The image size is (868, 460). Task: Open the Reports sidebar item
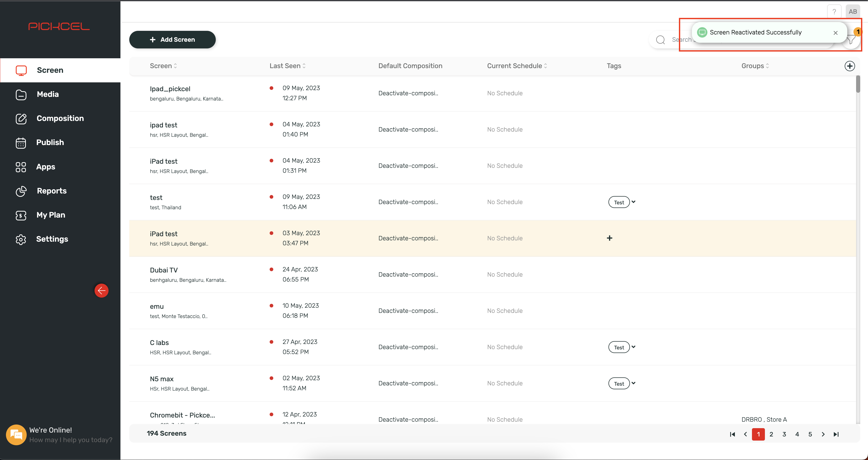tap(52, 191)
